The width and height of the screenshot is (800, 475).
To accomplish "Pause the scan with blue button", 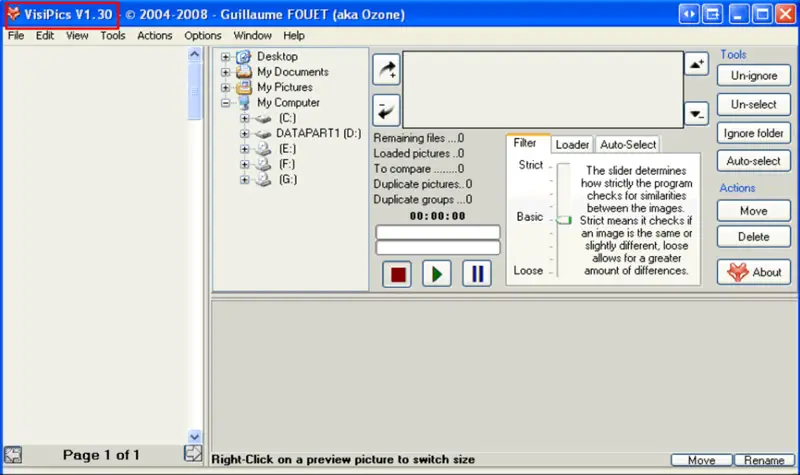I will [x=477, y=274].
